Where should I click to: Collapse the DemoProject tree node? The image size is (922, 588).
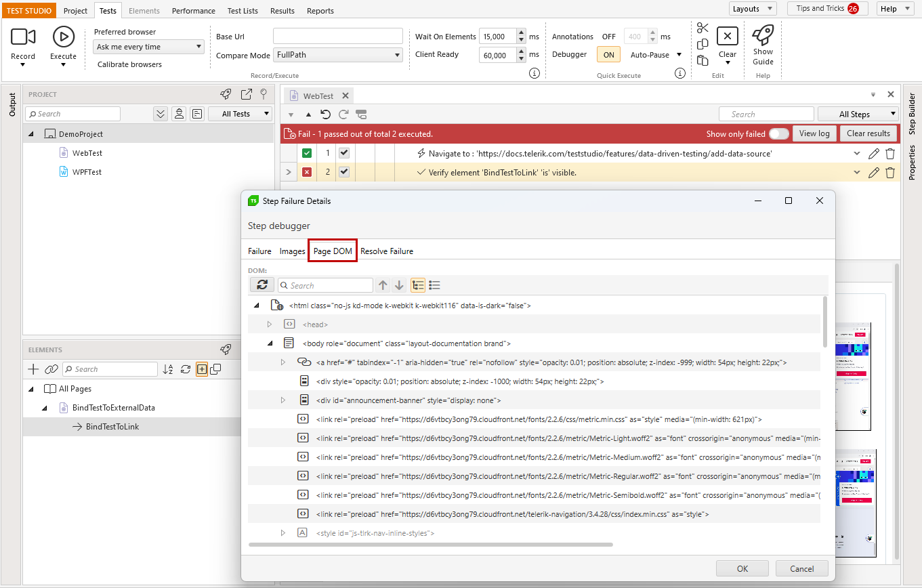(31, 134)
